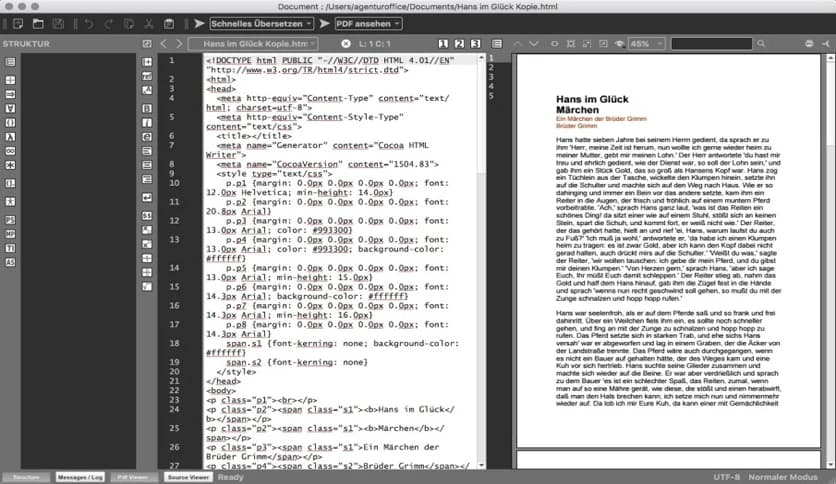
Task: Apply bold with the B icon
Action: tap(147, 108)
